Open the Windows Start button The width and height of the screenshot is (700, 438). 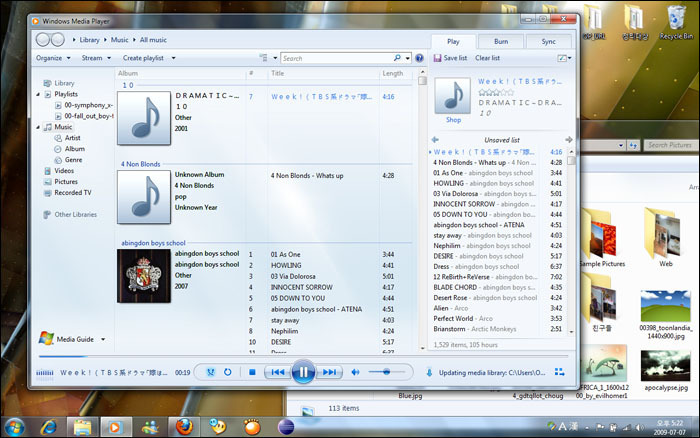click(x=15, y=427)
